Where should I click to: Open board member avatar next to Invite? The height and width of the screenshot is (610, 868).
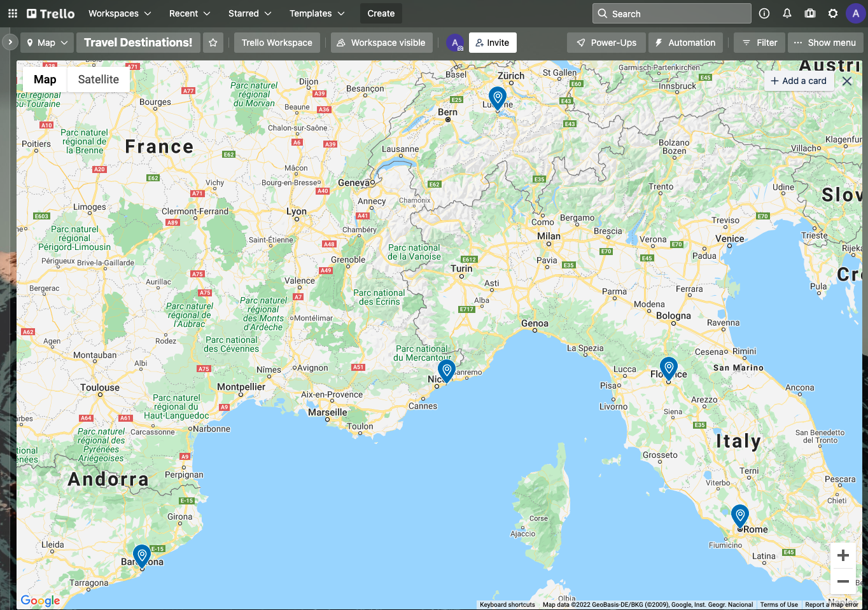pyautogui.click(x=455, y=43)
